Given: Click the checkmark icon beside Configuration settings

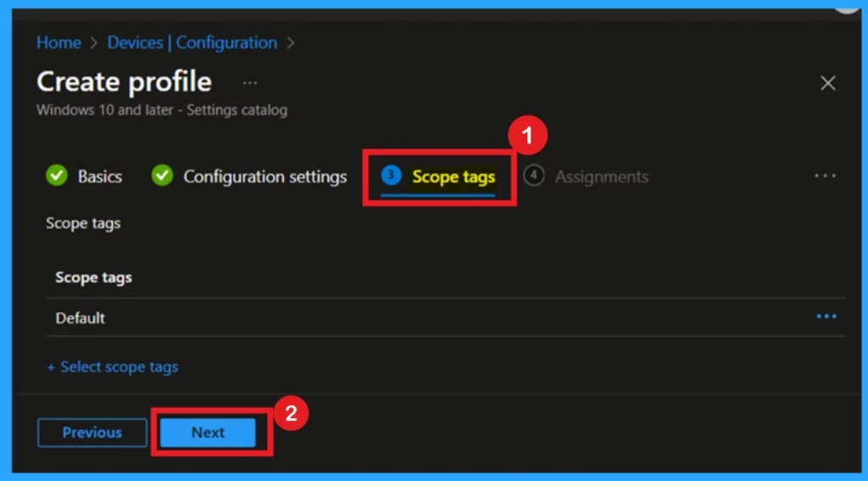Looking at the screenshot, I should click(162, 176).
